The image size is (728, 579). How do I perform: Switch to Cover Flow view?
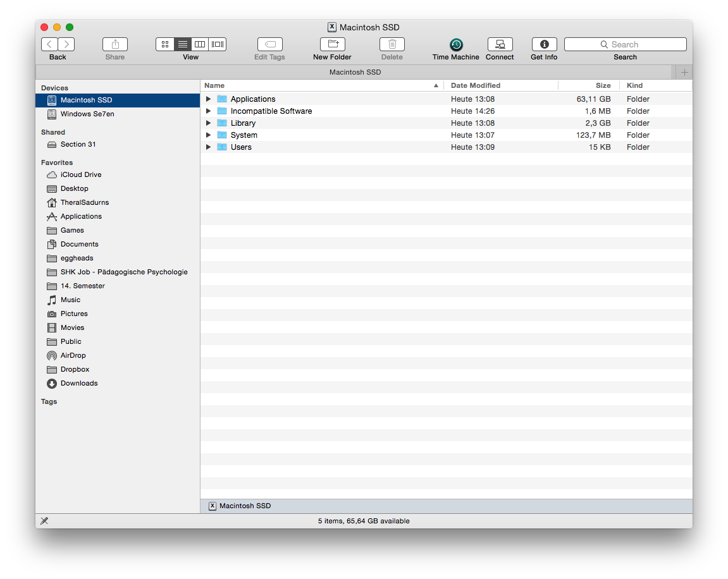point(218,44)
